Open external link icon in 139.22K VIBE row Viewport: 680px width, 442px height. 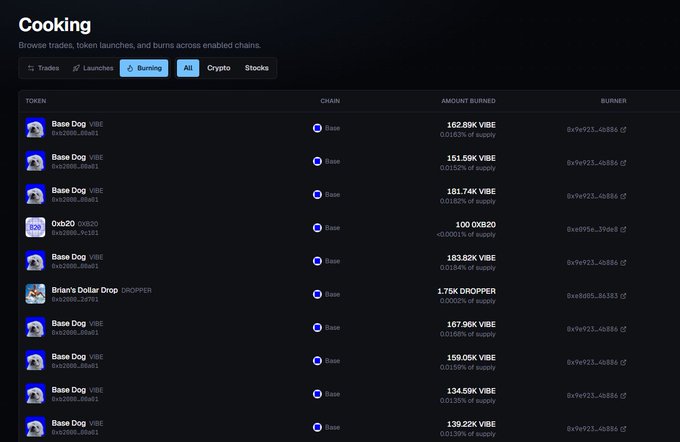(623, 429)
